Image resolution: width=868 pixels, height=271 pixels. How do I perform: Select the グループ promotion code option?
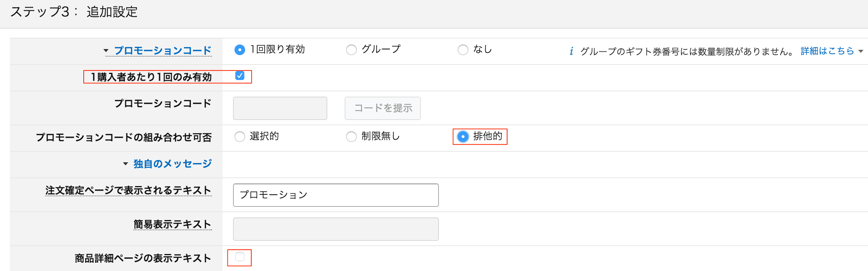click(351, 50)
